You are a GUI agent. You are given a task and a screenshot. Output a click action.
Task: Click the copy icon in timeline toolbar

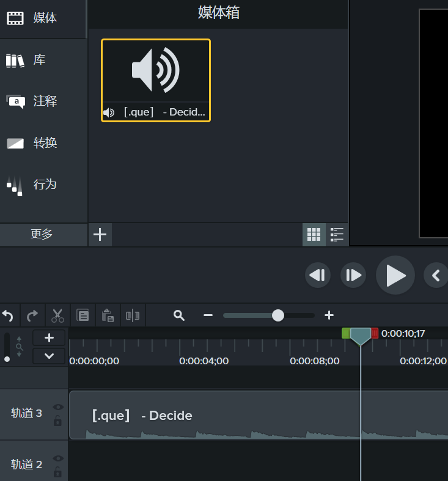(x=83, y=315)
